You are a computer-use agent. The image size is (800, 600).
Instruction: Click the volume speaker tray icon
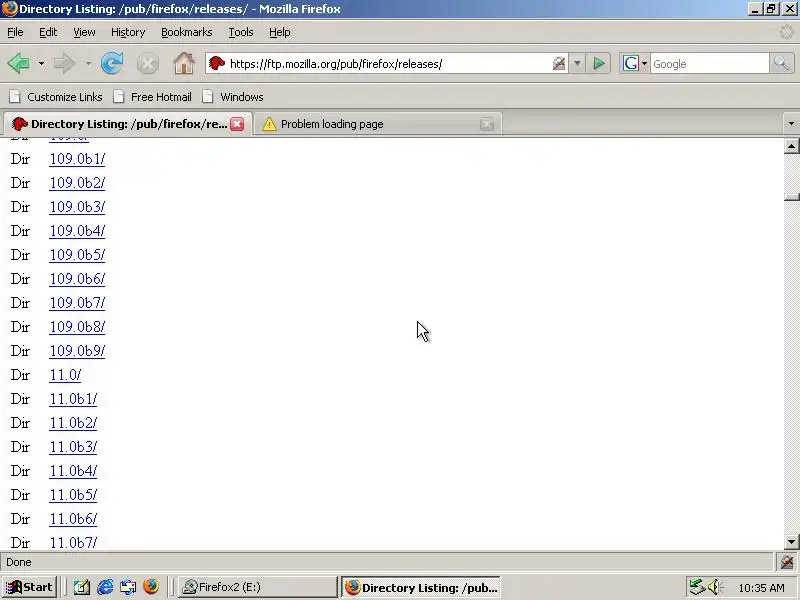(x=714, y=587)
